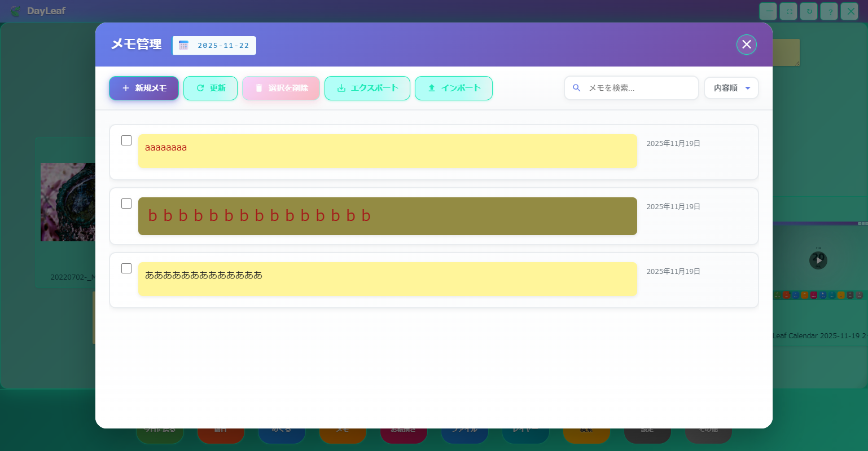This screenshot has width=868, height=451.
Task: Play the video thumbnail behind the dialog
Action: coord(818,260)
